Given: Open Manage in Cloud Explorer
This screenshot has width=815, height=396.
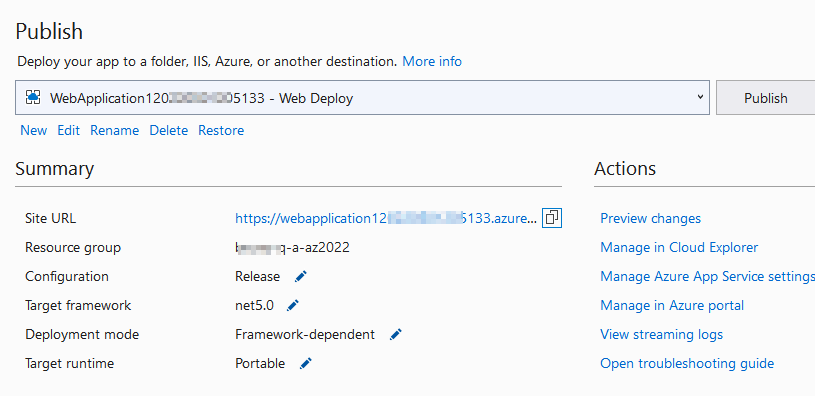Looking at the screenshot, I should (x=679, y=247).
